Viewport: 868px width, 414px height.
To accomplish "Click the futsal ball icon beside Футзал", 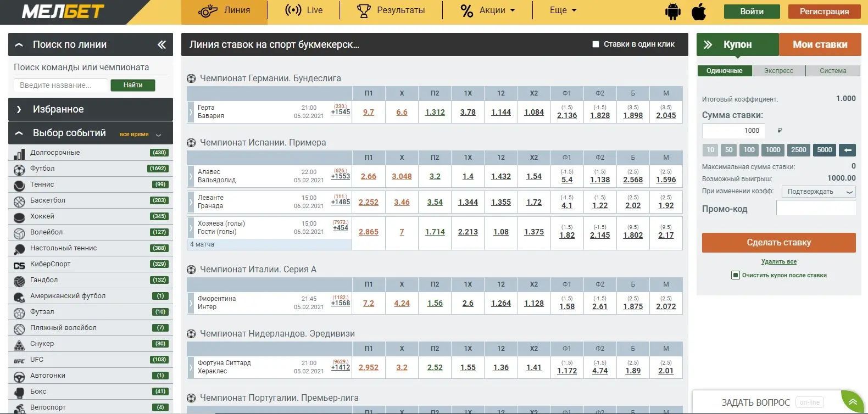I will [19, 312].
